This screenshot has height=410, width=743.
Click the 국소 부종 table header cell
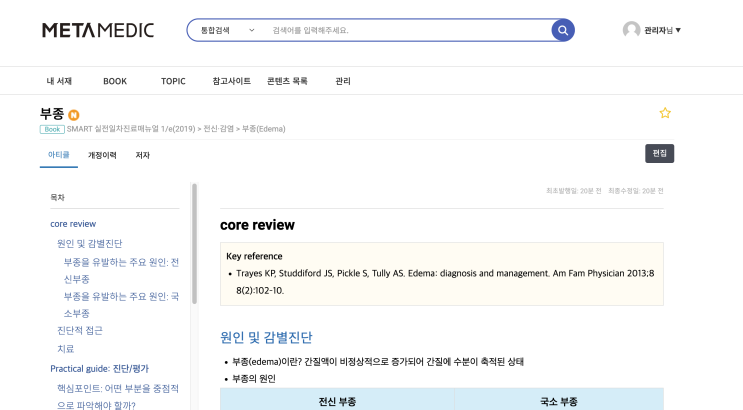559,401
